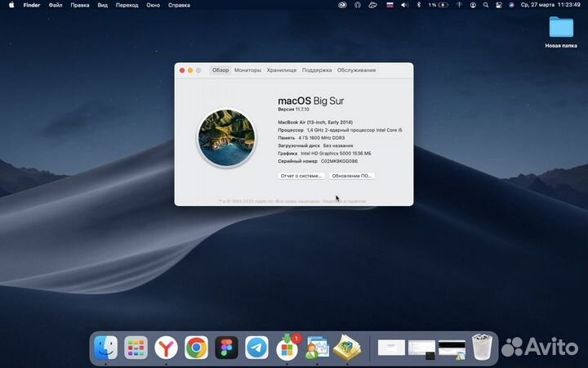Open the Finder menu
This screenshot has width=588, height=368.
coord(32,5)
